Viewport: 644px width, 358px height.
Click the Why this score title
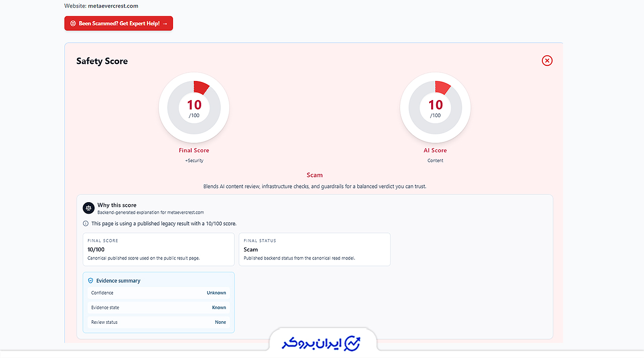pyautogui.click(x=117, y=205)
